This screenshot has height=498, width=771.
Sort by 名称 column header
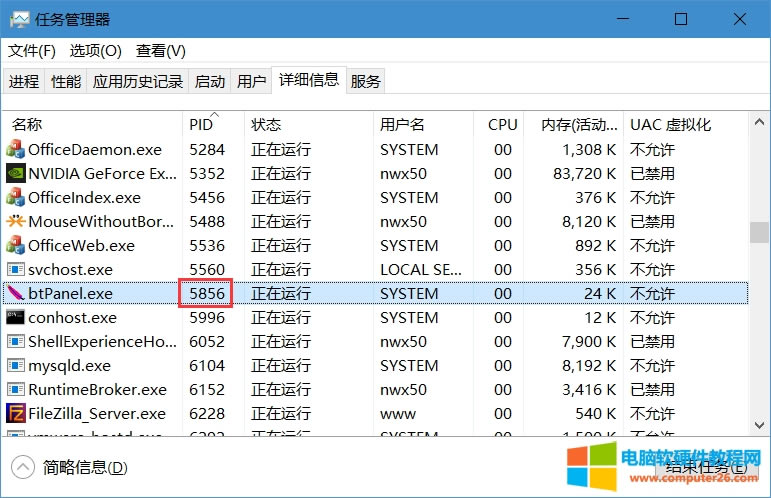coord(27,125)
